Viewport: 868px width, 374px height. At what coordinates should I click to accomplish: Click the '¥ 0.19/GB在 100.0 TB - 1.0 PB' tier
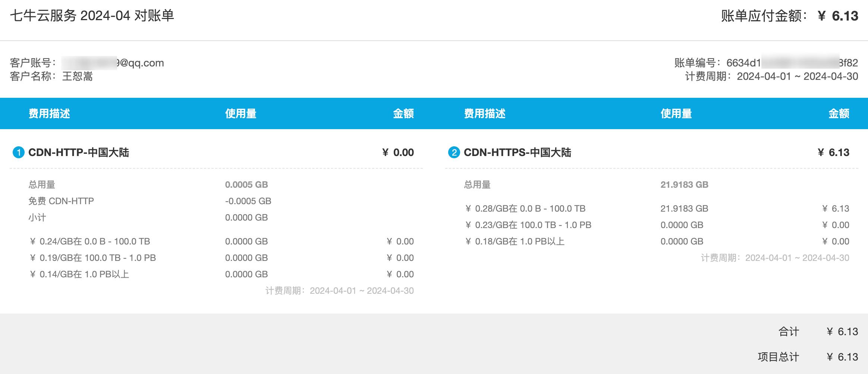point(93,258)
